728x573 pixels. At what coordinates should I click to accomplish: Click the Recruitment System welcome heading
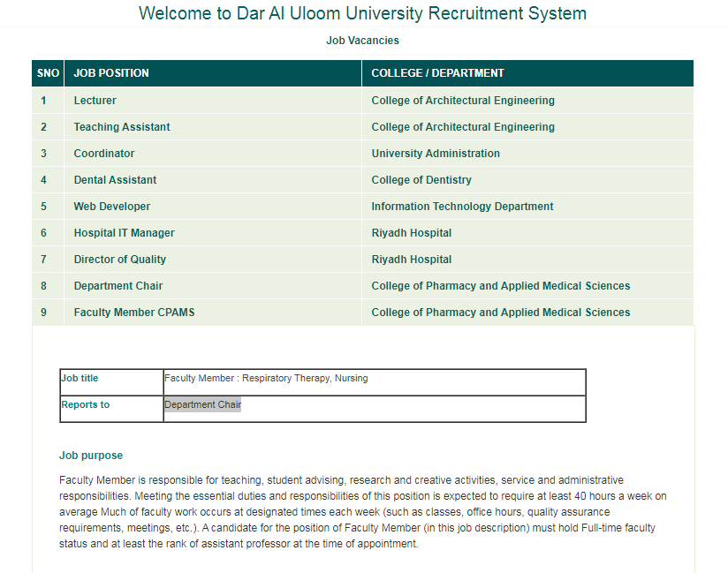[x=362, y=13]
